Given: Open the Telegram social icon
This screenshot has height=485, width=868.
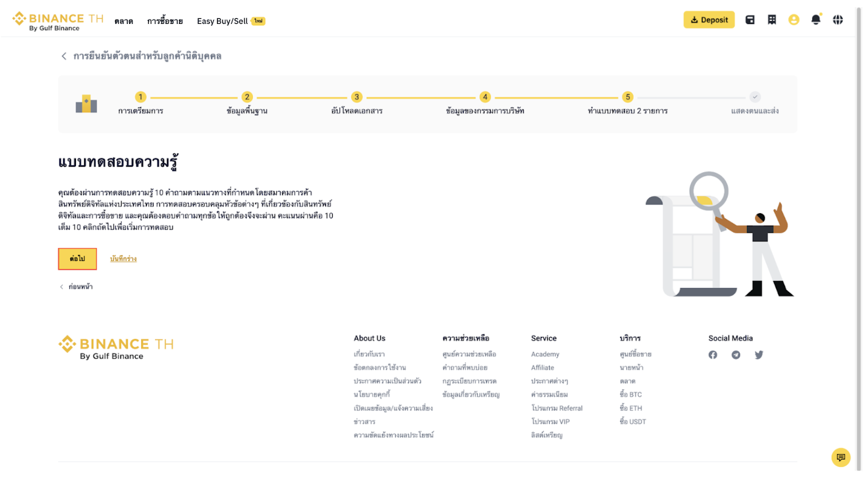Looking at the screenshot, I should [736, 355].
